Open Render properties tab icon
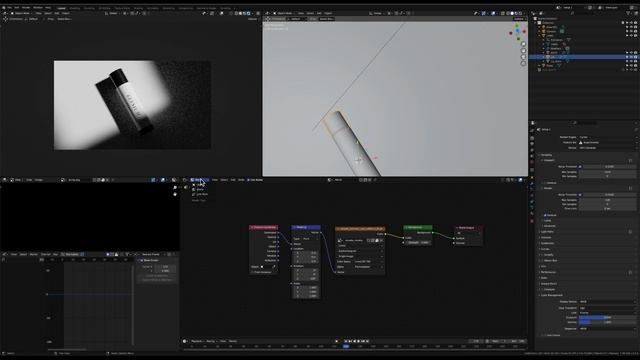Image resolution: width=640 pixels, height=360 pixels. click(x=532, y=138)
